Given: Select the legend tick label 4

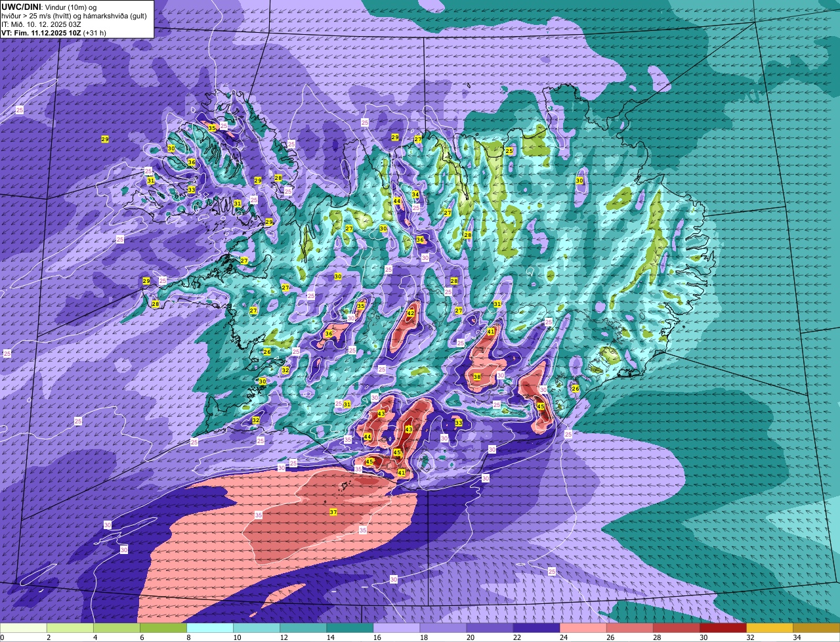Looking at the screenshot, I should [x=95, y=637].
